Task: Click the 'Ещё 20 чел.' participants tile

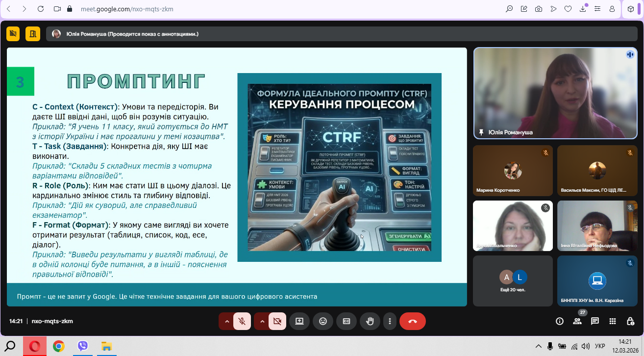Action: [513, 281]
